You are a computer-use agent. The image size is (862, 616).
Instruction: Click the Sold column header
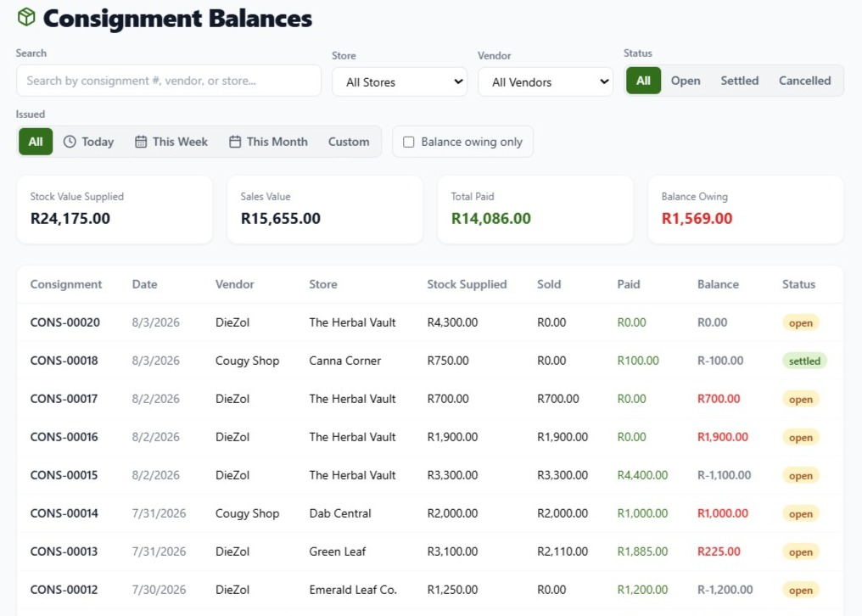click(549, 284)
